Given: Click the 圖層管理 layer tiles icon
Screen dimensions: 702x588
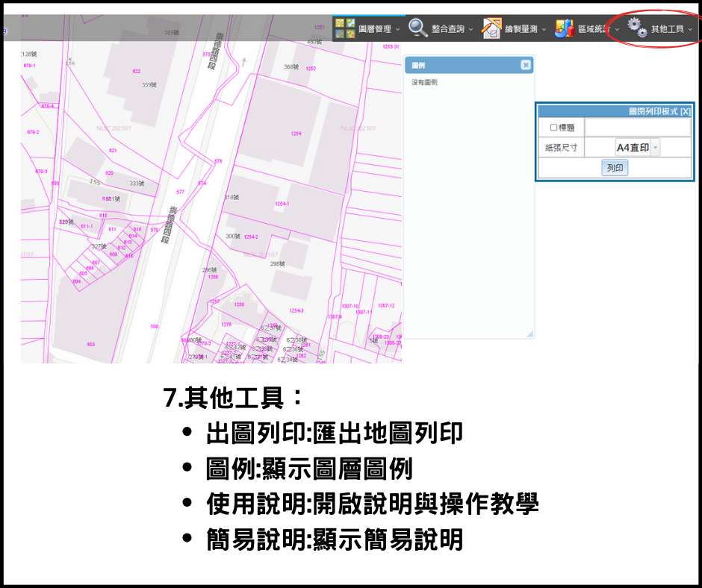Looking at the screenshot, I should click(x=345, y=28).
